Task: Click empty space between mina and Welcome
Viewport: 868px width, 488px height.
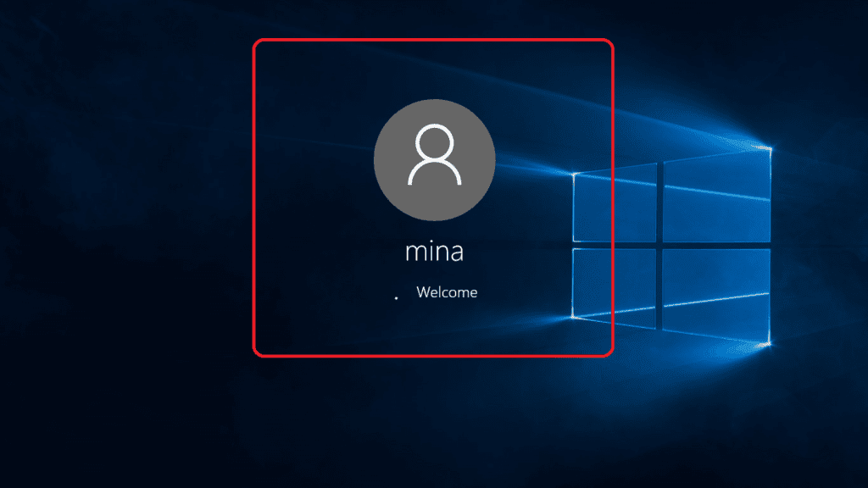Action: [x=434, y=274]
